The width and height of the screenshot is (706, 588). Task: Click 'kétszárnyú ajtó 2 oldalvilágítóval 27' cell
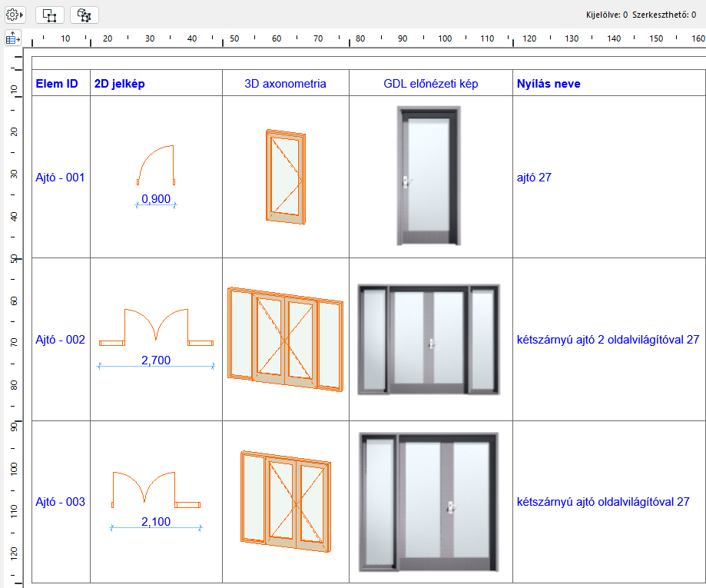click(608, 339)
